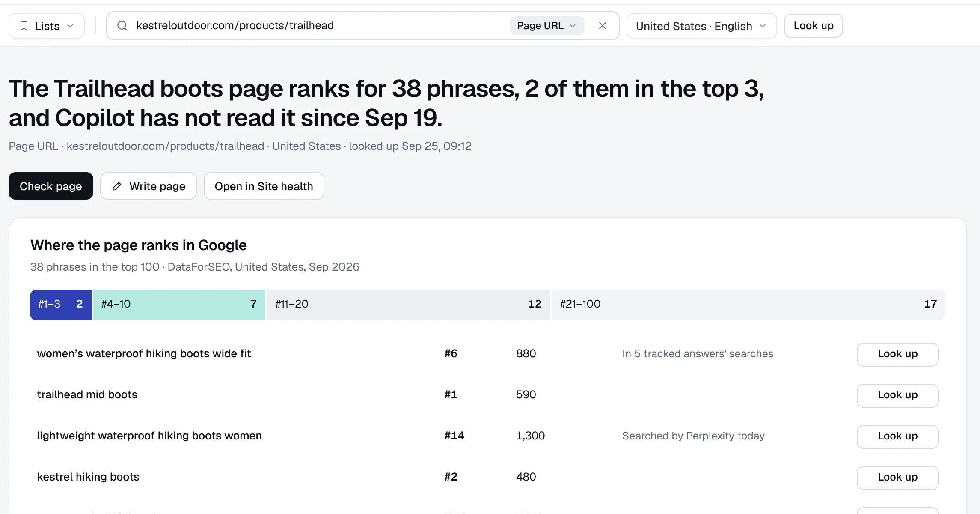Click the top Look up button

point(813,26)
